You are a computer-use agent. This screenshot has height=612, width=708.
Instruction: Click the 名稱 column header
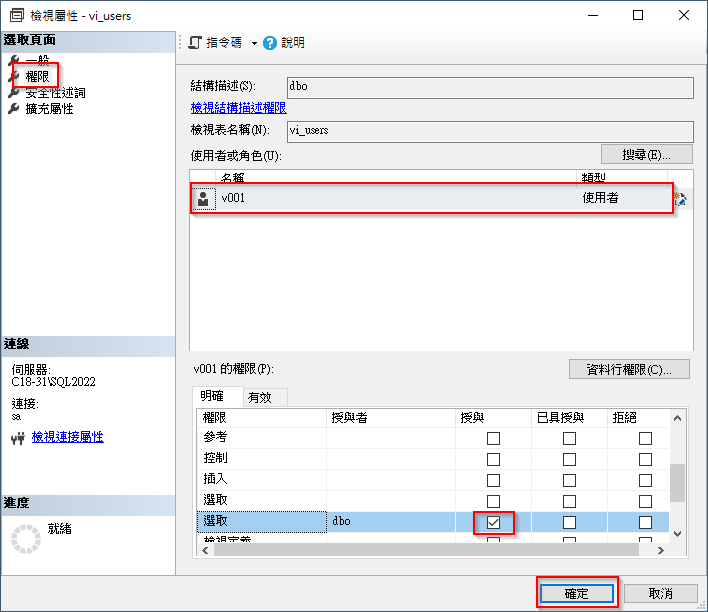tap(396, 177)
